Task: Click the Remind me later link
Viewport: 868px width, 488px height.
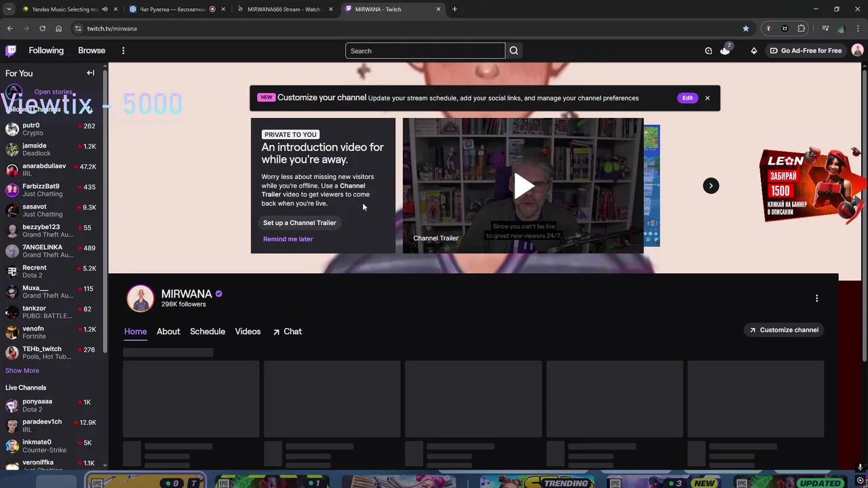Action: tap(288, 239)
